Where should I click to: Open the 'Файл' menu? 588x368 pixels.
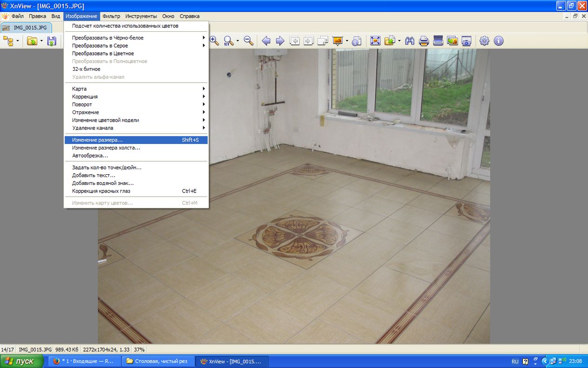point(18,16)
